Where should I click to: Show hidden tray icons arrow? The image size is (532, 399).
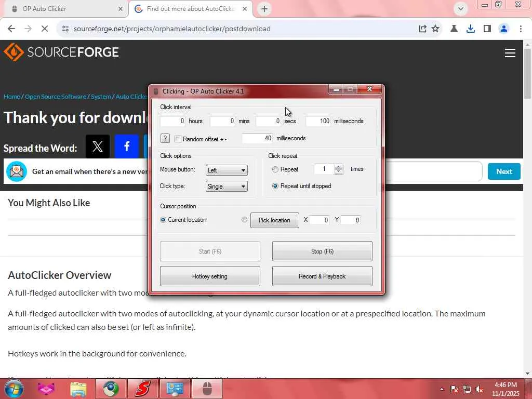coord(442,389)
